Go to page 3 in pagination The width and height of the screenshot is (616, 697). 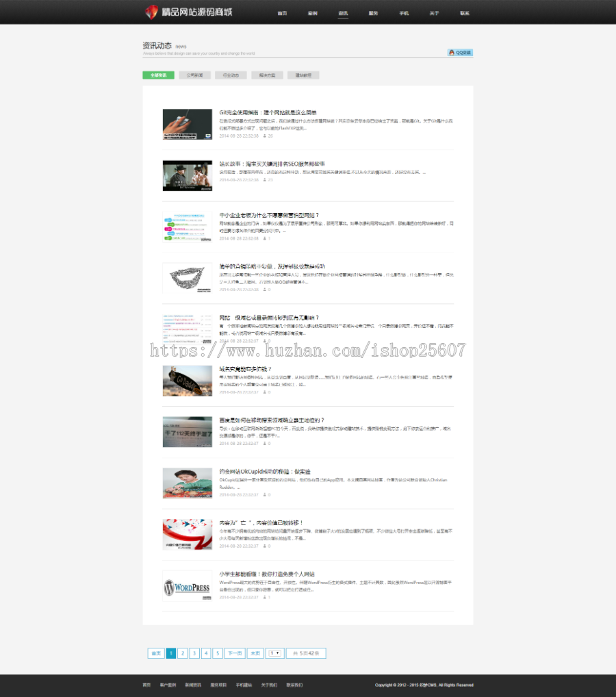[194, 653]
